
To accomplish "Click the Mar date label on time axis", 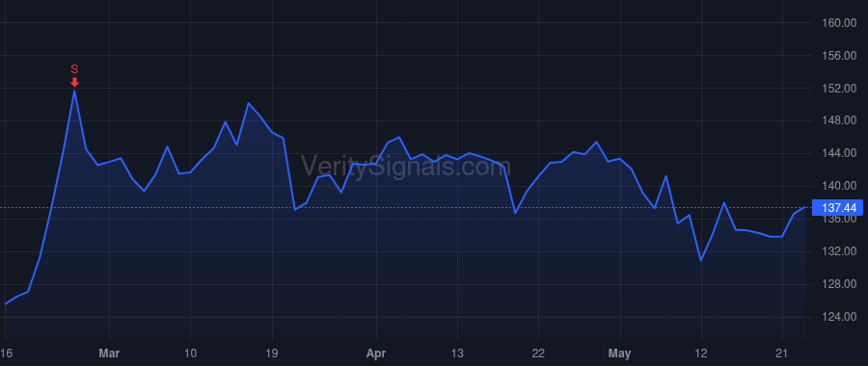I will point(110,353).
